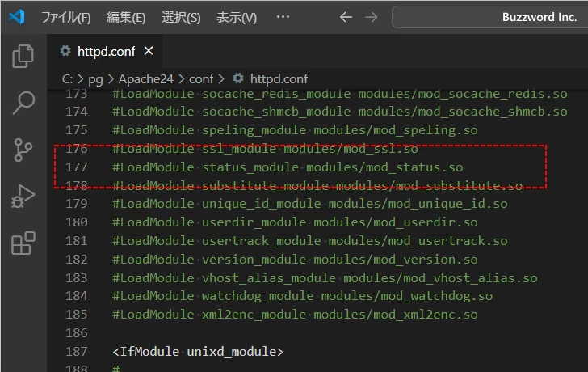
Task: Open the 表示(V) menu
Action: [237, 17]
